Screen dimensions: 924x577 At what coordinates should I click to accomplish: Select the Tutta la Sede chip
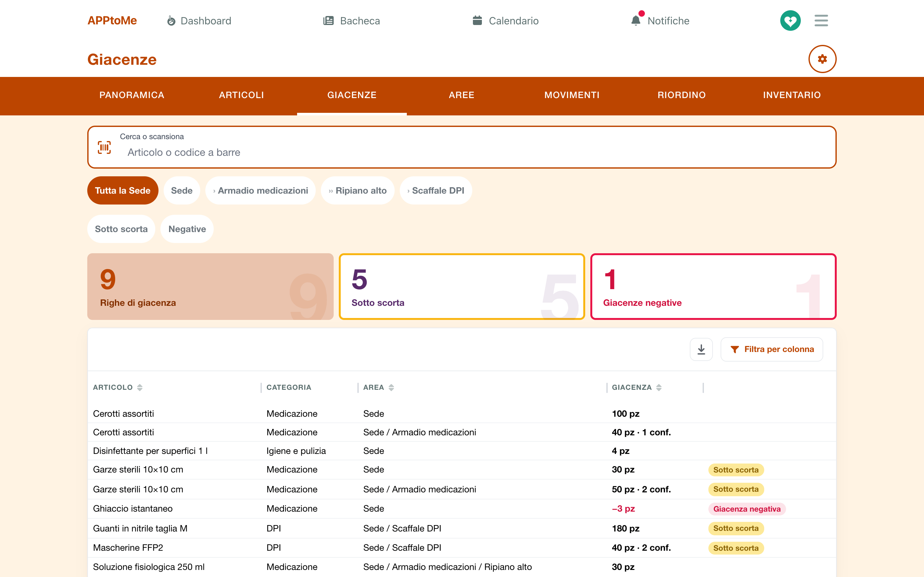click(x=123, y=190)
